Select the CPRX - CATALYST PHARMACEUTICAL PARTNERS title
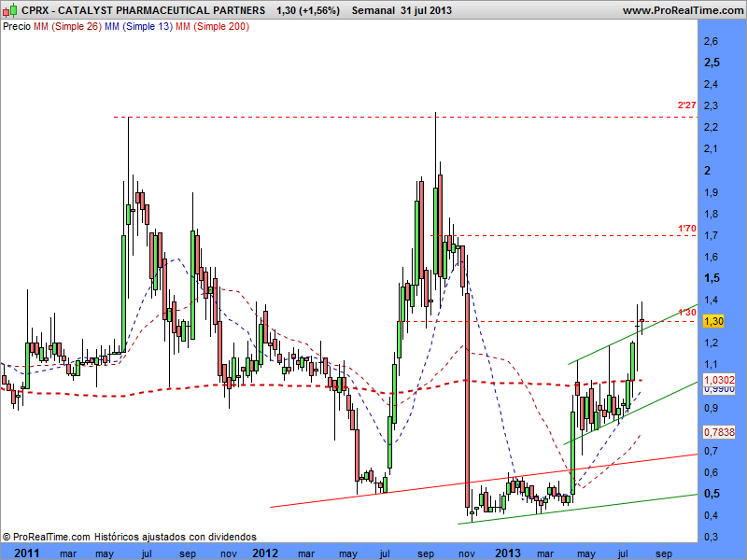 coord(144,10)
